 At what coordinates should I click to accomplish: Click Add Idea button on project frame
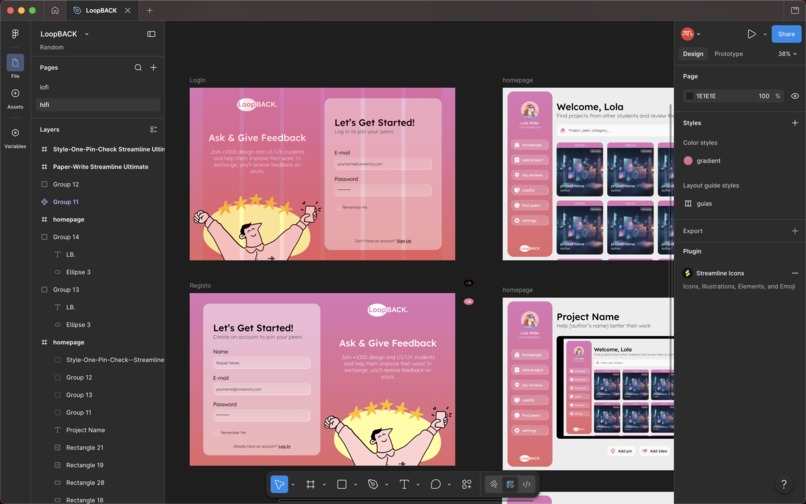654,451
